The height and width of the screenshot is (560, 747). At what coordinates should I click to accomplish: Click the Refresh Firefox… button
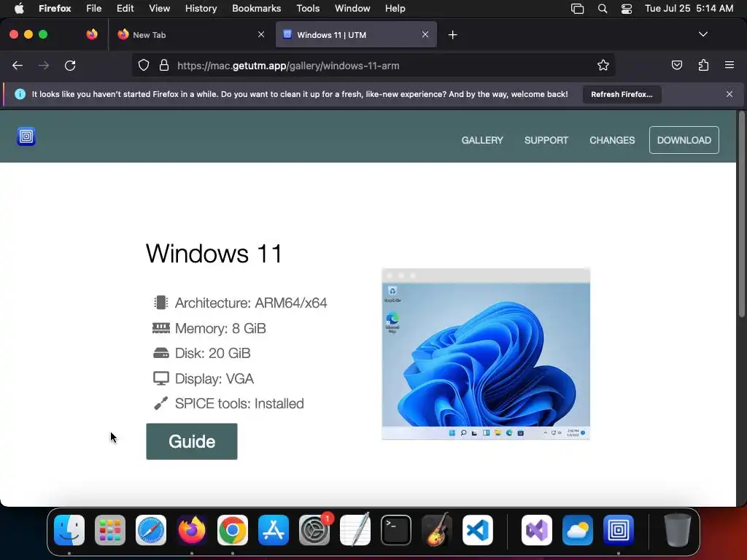click(622, 94)
